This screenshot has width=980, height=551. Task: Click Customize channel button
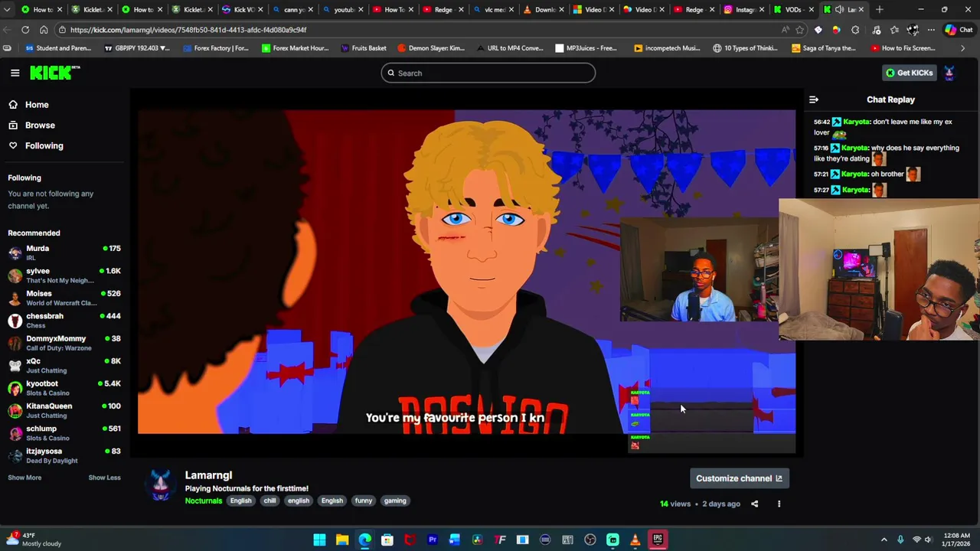click(739, 478)
